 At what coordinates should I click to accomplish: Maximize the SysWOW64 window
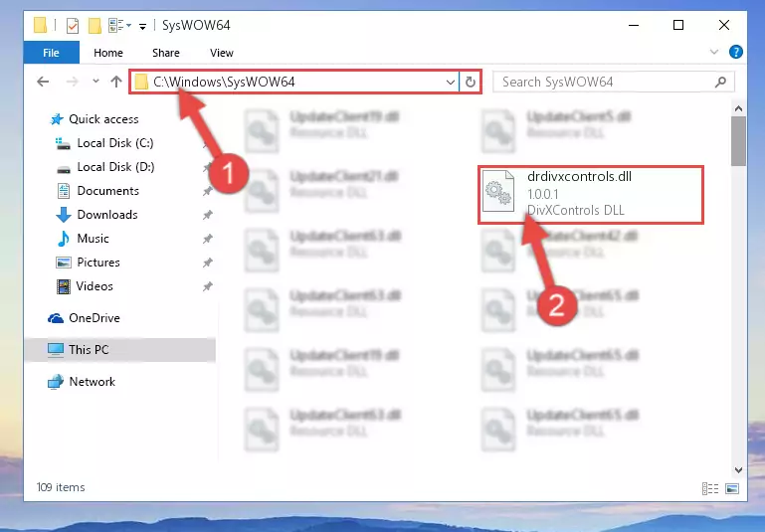(678, 25)
